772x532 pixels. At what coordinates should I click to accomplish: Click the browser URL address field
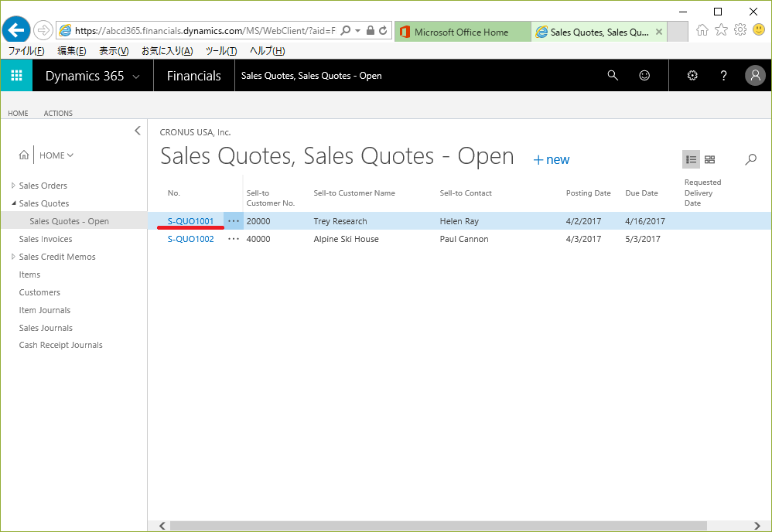coord(204,30)
